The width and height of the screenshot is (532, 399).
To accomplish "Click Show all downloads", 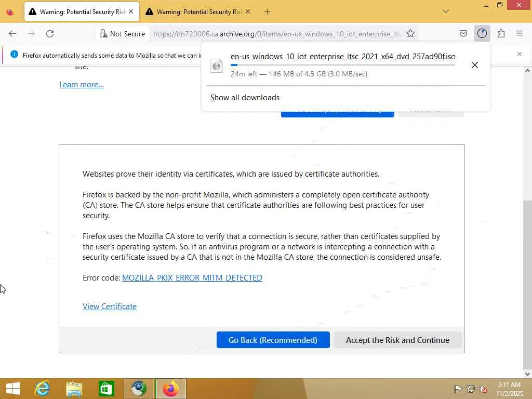I will [x=245, y=98].
